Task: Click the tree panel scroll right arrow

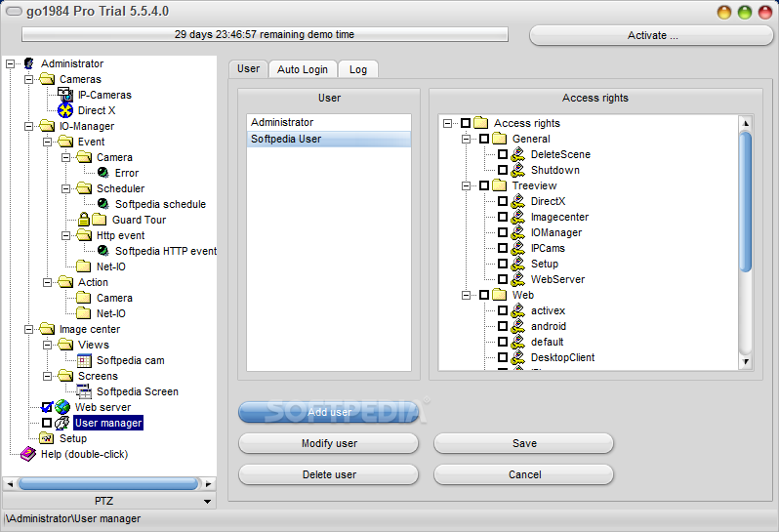Action: point(208,483)
